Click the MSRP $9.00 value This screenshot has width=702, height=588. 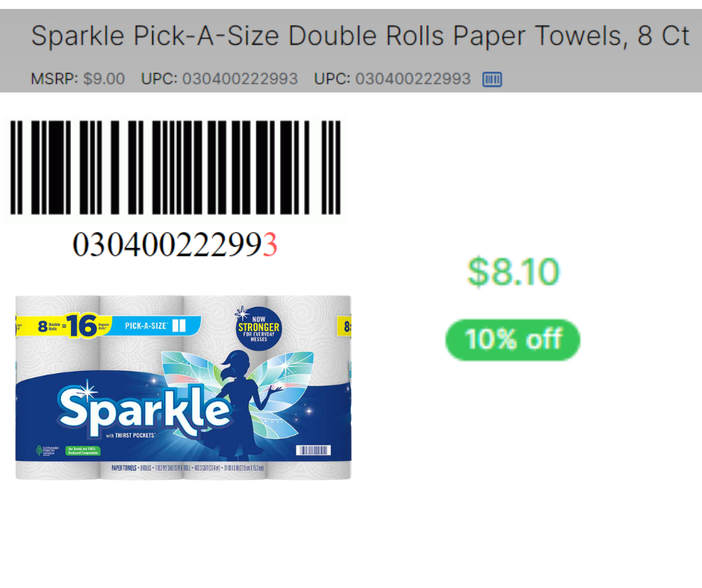[x=104, y=79]
